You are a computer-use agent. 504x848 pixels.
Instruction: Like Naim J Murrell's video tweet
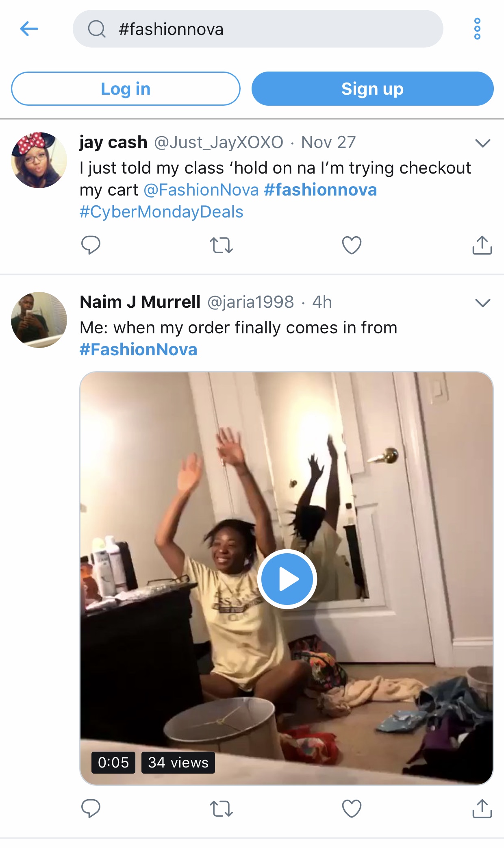(352, 808)
